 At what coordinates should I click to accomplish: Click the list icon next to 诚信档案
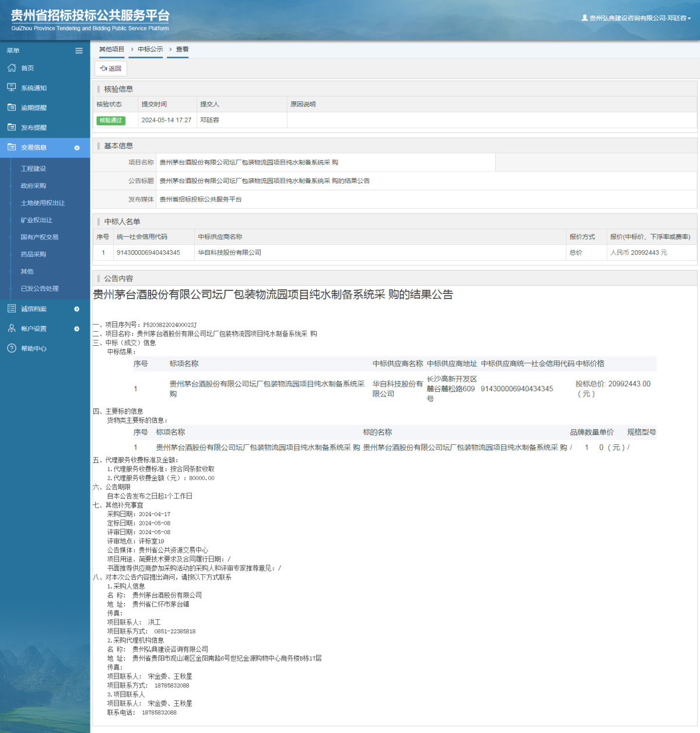click(x=12, y=308)
